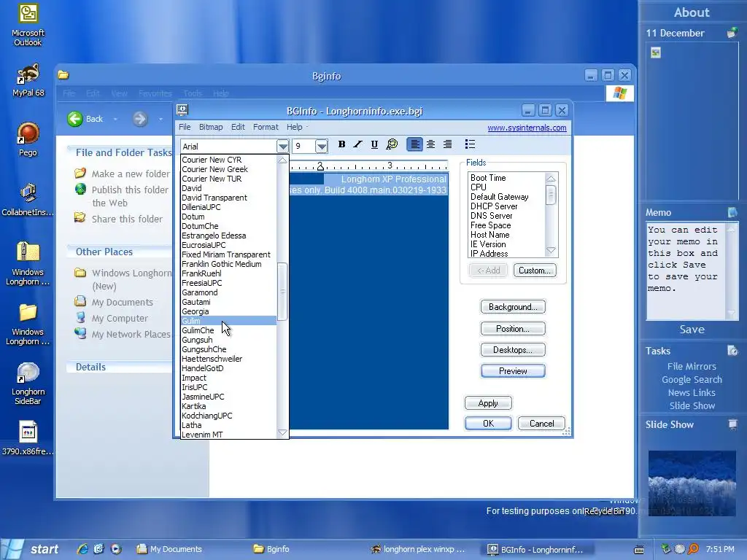Expand the font size dropdown
The height and width of the screenshot is (560, 747).
pyautogui.click(x=322, y=146)
